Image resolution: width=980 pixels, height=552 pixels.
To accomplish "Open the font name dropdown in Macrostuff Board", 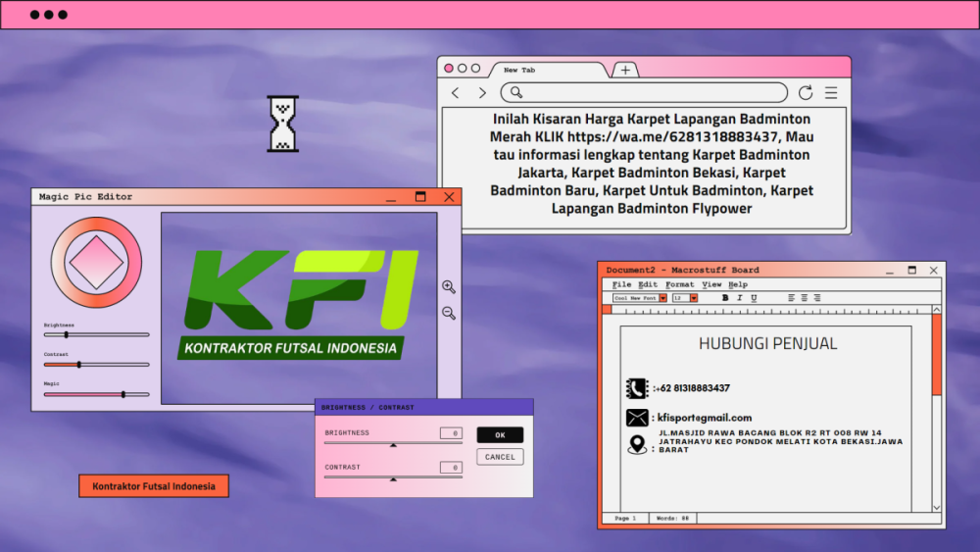I will (663, 298).
